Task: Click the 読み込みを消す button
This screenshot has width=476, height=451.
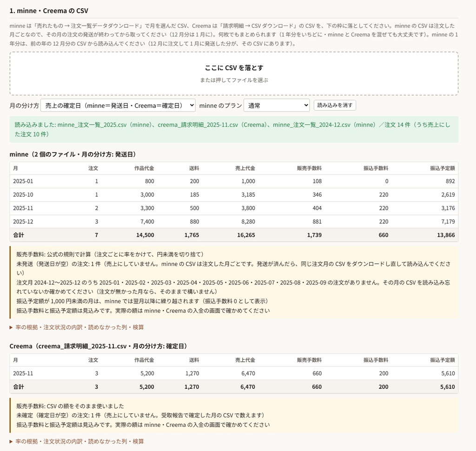Action: (x=335, y=105)
